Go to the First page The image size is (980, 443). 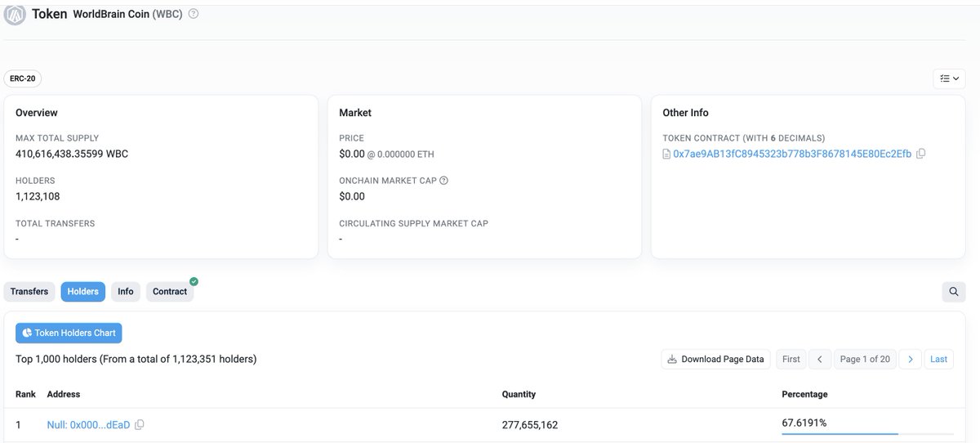click(x=791, y=359)
